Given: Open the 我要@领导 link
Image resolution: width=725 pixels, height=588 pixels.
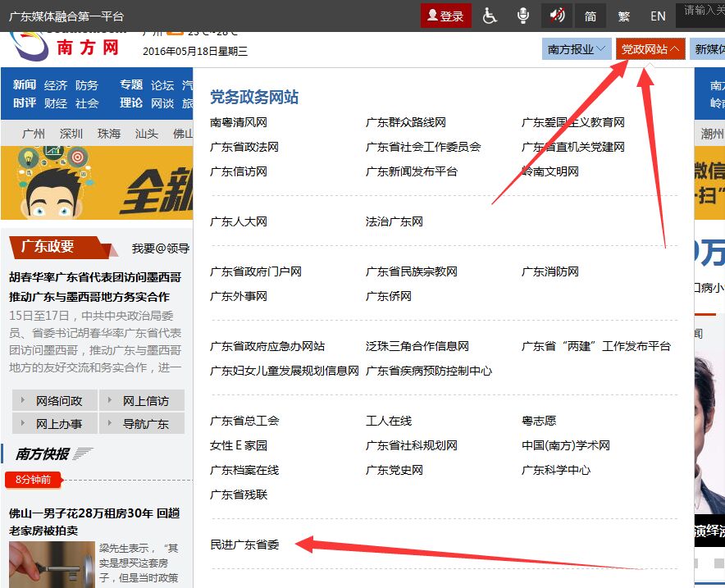Looking at the screenshot, I should [161, 248].
